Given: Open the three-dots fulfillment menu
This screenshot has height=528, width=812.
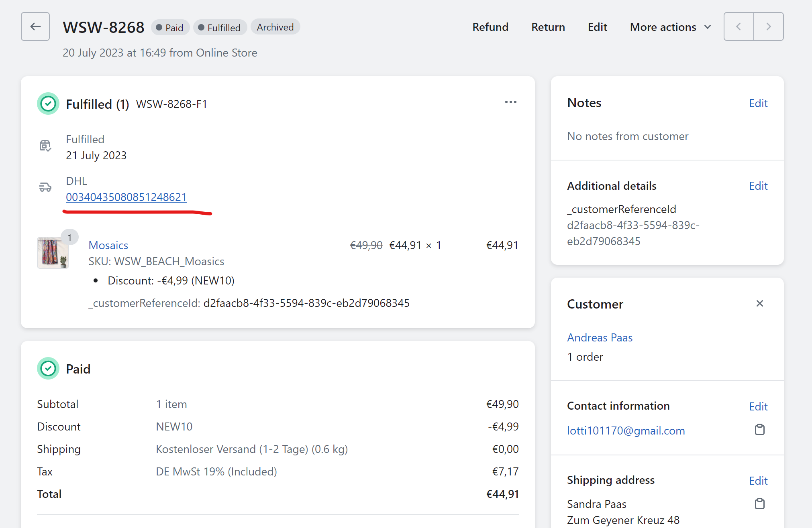Looking at the screenshot, I should pyautogui.click(x=510, y=102).
